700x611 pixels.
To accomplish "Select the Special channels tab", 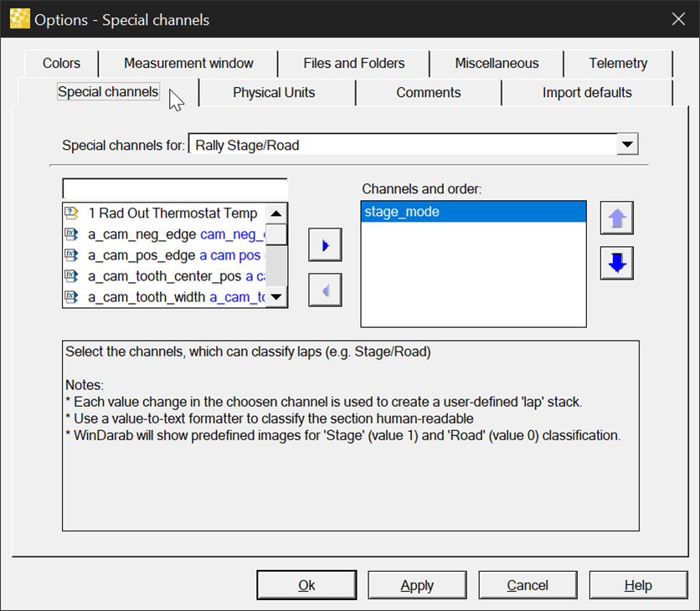I will pyautogui.click(x=108, y=92).
